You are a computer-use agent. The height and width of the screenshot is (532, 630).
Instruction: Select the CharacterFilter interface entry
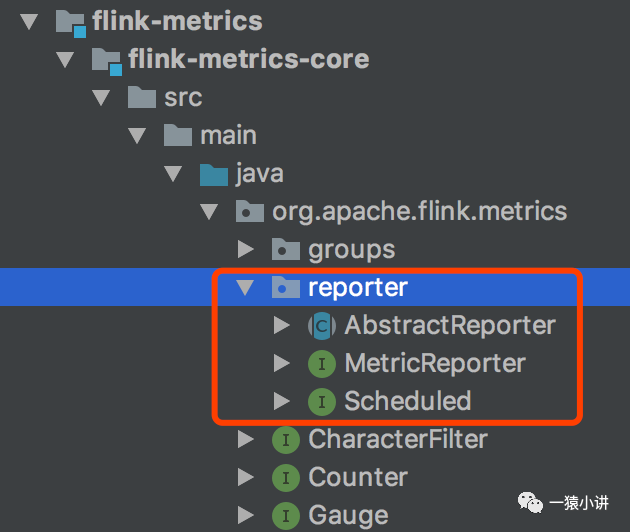[x=398, y=440]
